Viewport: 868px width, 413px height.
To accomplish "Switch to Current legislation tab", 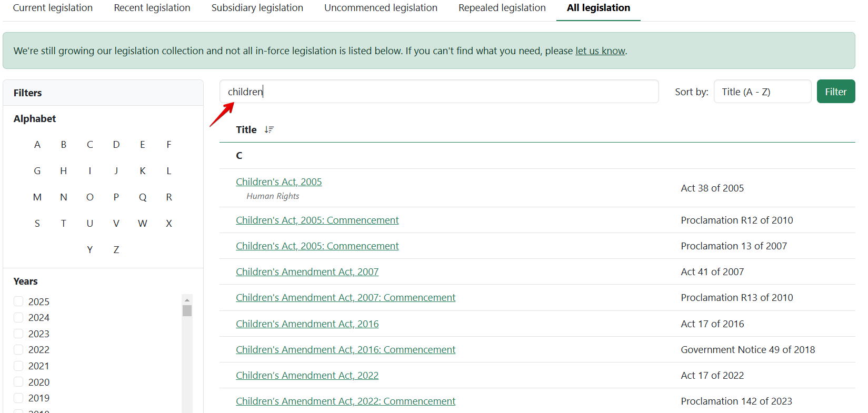I will click(x=53, y=8).
